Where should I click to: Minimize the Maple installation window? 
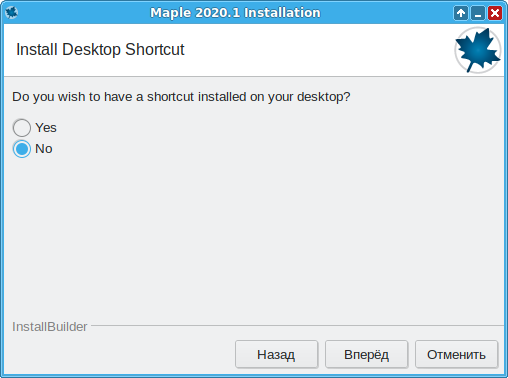coord(478,13)
